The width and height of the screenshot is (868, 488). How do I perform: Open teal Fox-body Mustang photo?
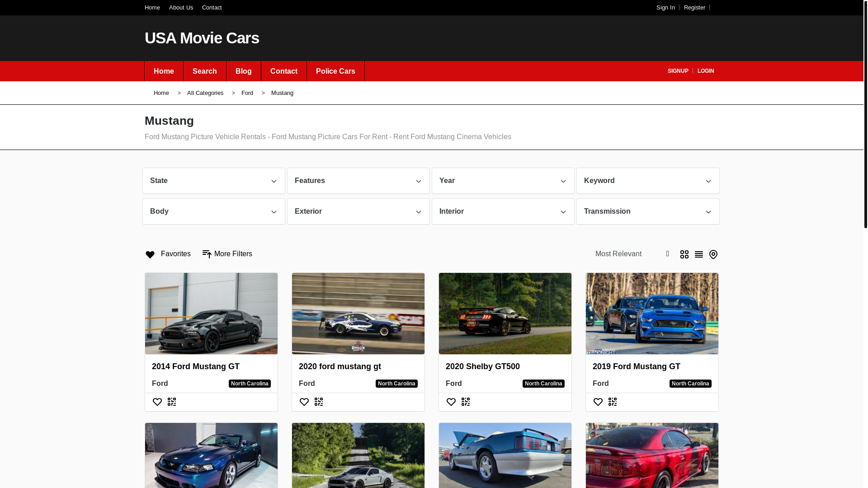pyautogui.click(x=505, y=455)
